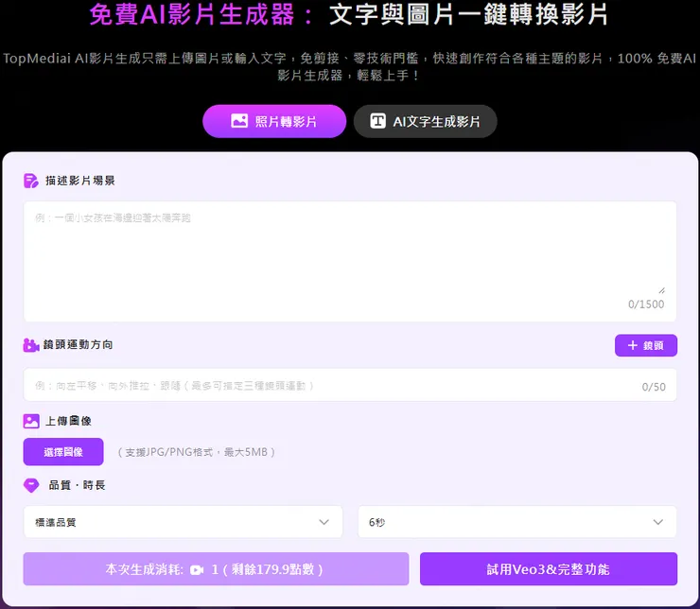Click the 上傳圖像 image icon
700x609 pixels.
pos(31,421)
